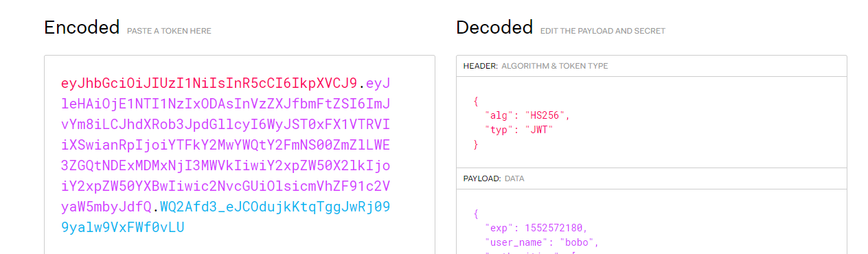Click the blue signature segment of encoded token

226,217
